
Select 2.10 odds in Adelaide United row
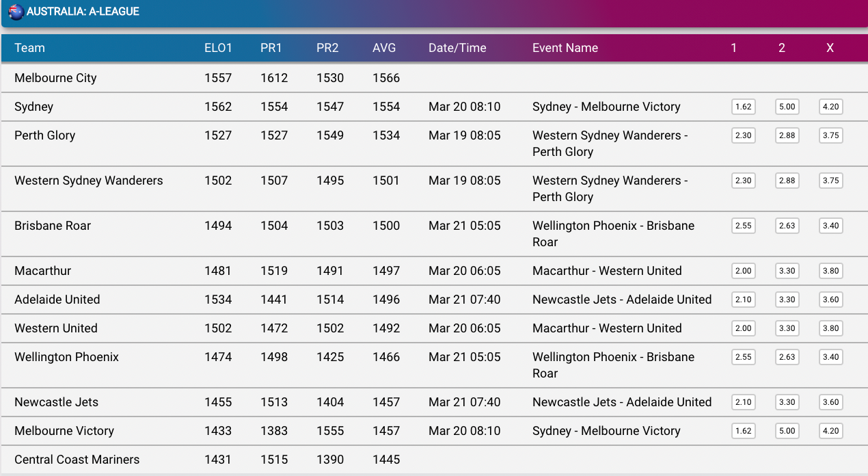743,300
